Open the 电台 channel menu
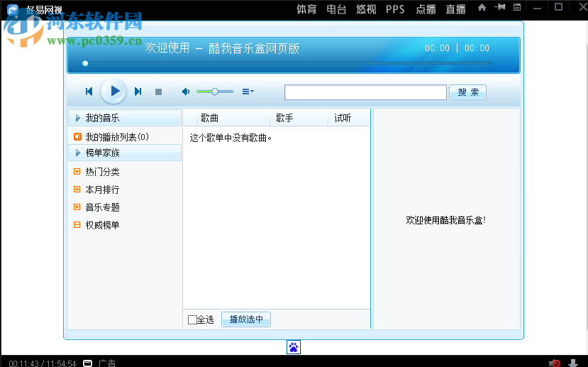Screen dimensions: 588x367 click(x=336, y=9)
